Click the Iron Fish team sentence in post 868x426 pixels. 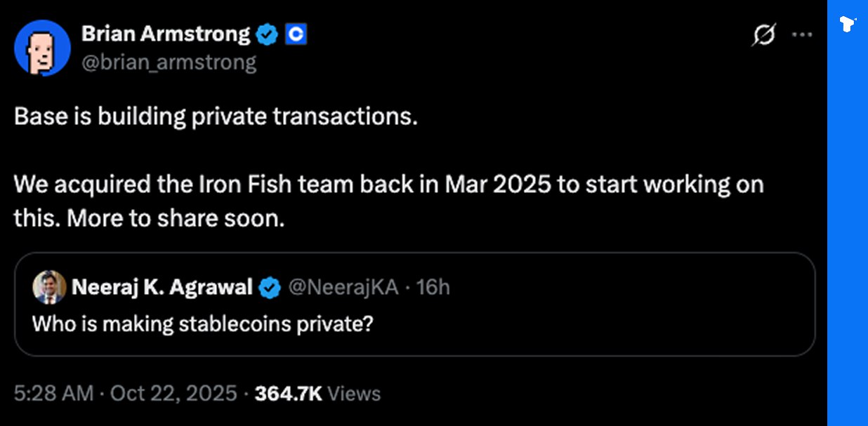(388, 185)
